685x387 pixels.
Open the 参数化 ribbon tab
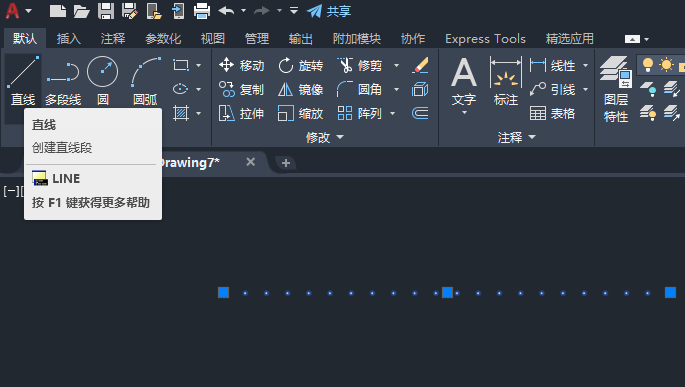[x=163, y=38]
